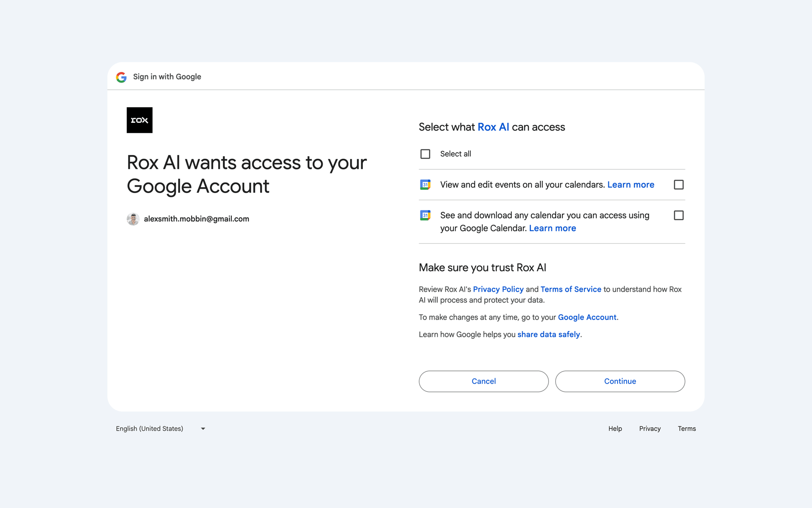Click the Select all label

(x=455, y=154)
